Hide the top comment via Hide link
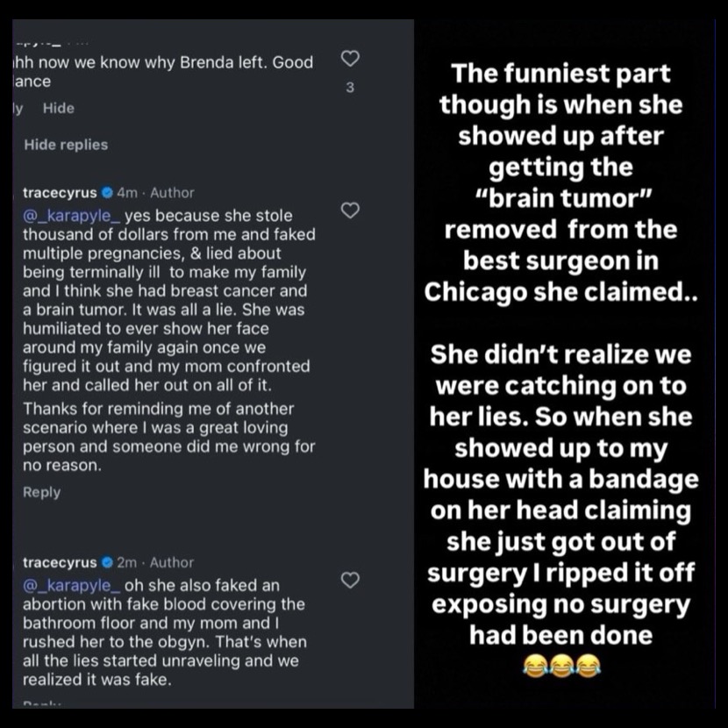Viewport: 728px width, 728px height. pyautogui.click(x=59, y=108)
